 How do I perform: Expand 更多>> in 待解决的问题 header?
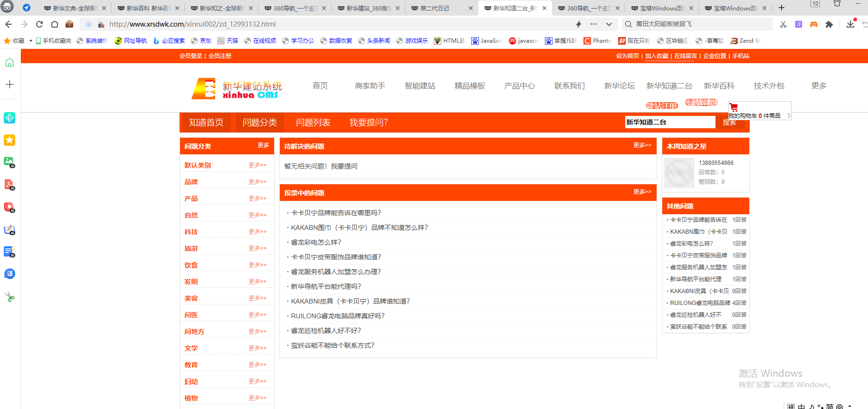642,145
